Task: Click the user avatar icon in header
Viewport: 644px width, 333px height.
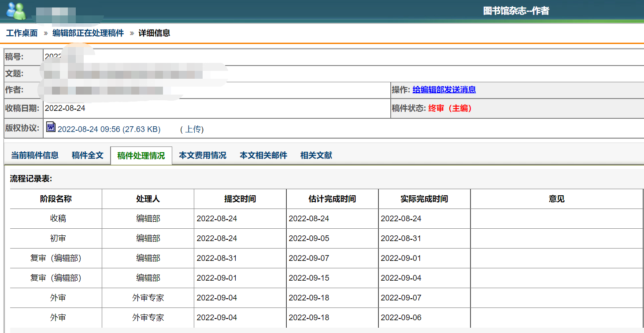Action: point(17,11)
